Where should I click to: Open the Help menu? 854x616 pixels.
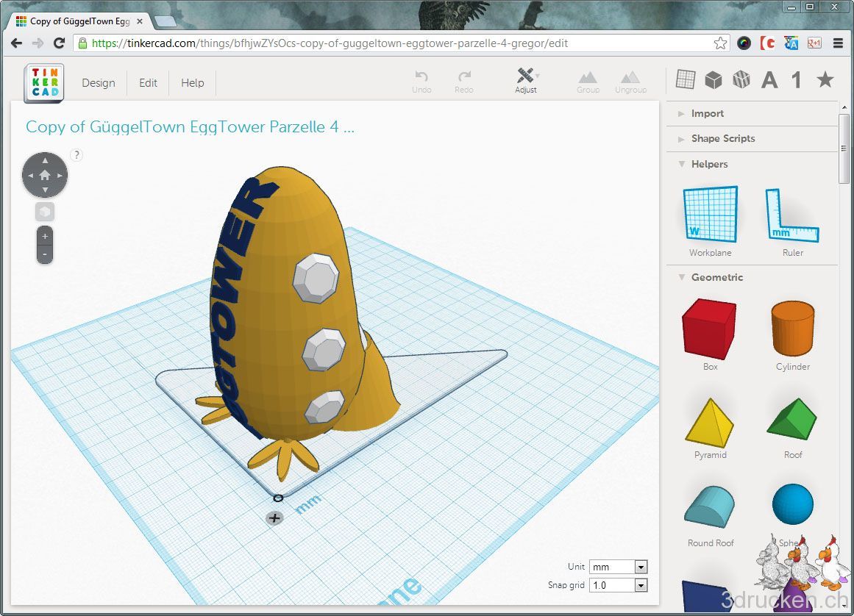coord(192,83)
